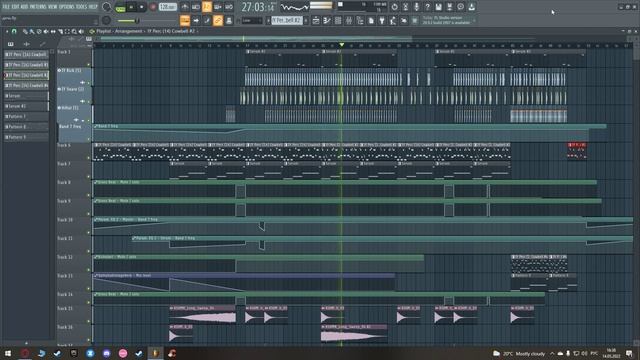
Task: Click the arrow left of pattern selector
Action: [x=269, y=20]
